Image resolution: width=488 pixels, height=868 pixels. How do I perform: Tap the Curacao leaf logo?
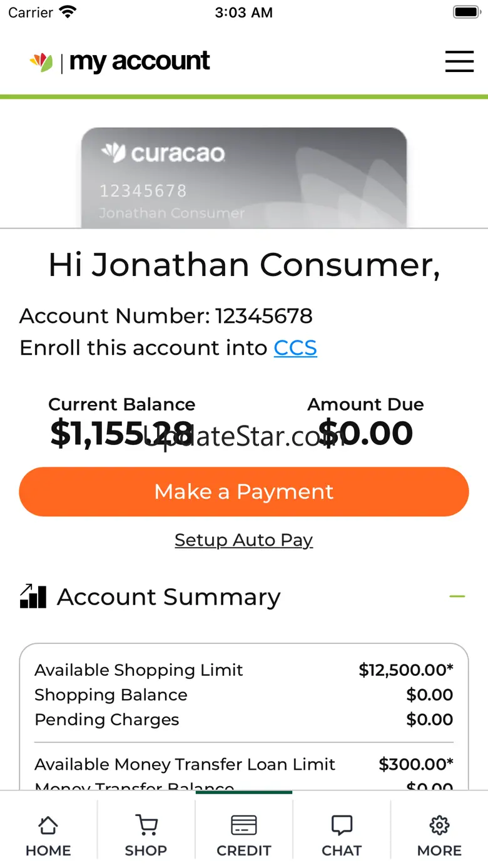41,62
